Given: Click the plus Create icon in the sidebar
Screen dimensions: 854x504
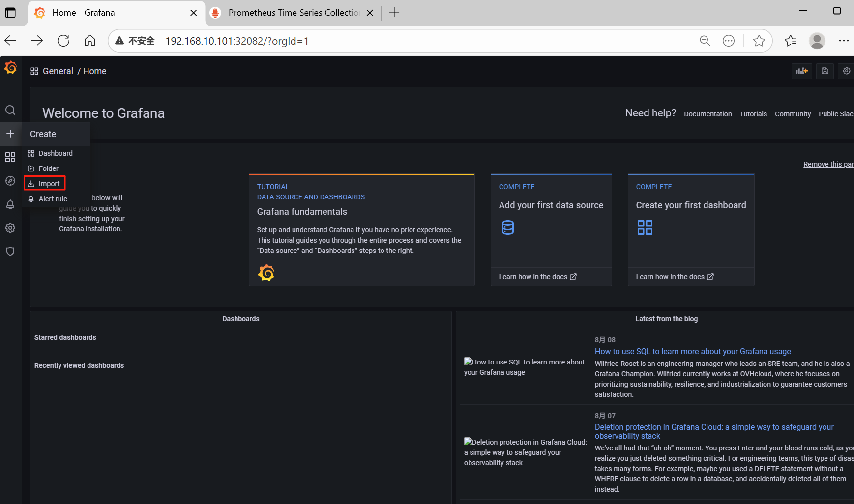Looking at the screenshot, I should [10, 134].
